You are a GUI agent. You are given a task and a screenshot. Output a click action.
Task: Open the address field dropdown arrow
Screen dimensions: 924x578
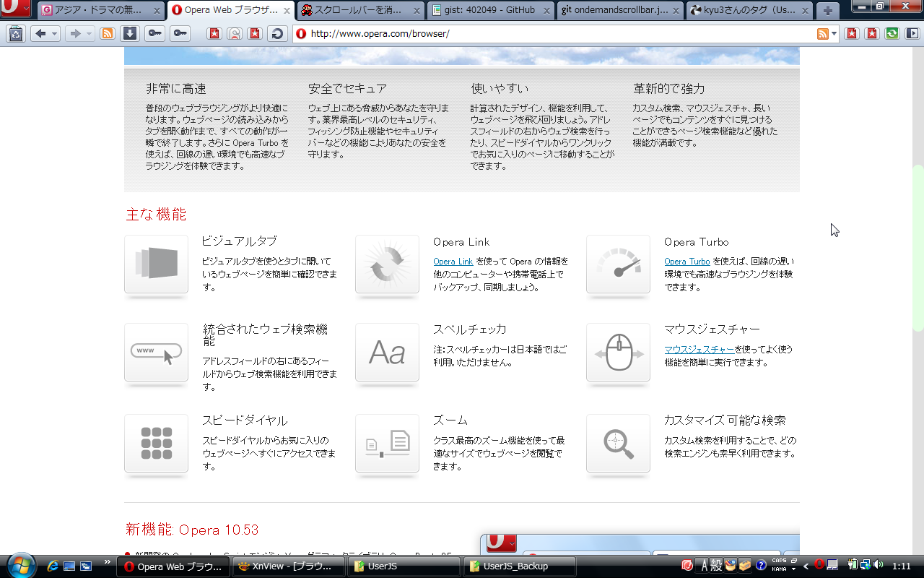[x=834, y=34]
